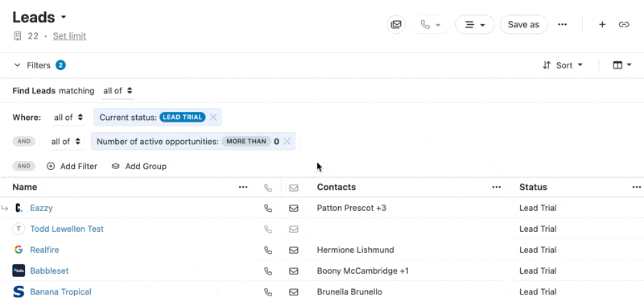This screenshot has width=644, height=306.
Task: Click contact Patton Prescot +3
Action: (352, 209)
